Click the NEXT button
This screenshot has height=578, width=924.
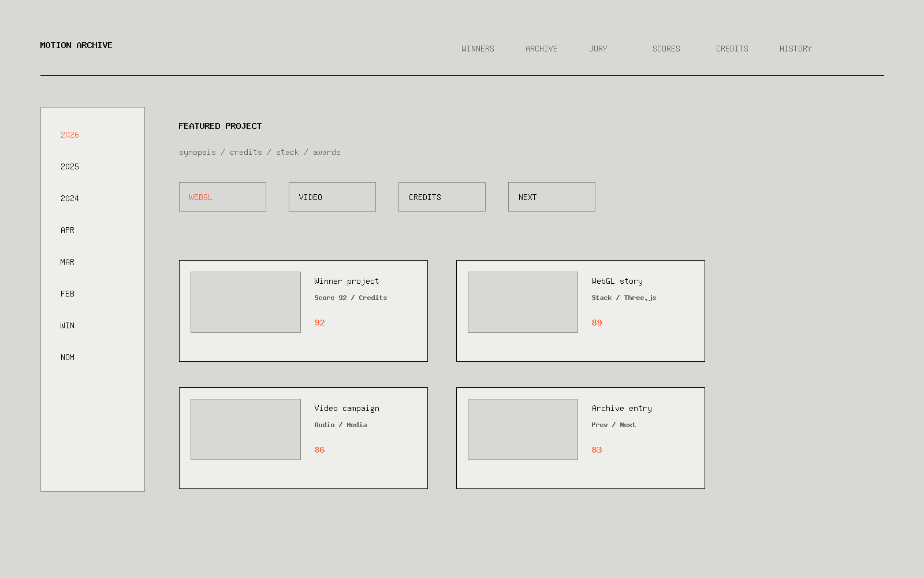point(552,197)
